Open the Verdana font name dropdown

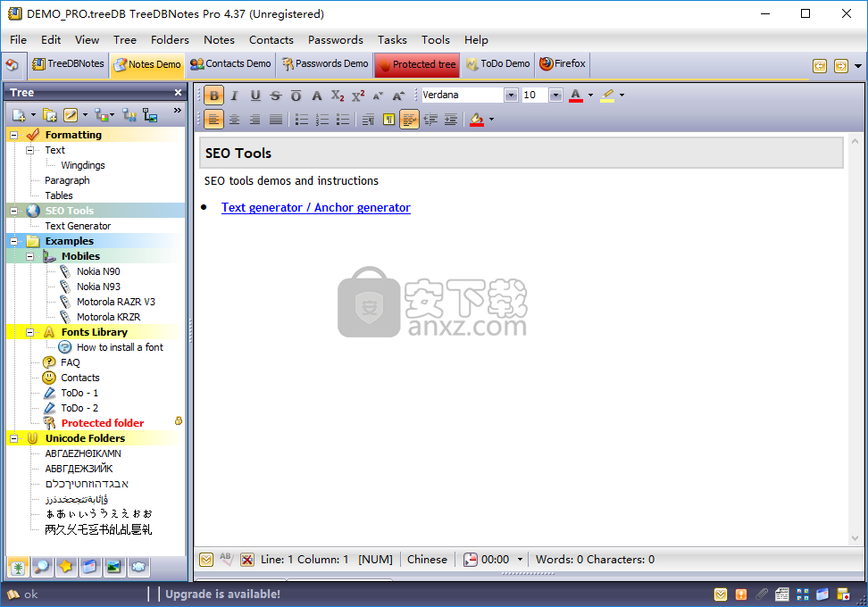pyautogui.click(x=511, y=96)
